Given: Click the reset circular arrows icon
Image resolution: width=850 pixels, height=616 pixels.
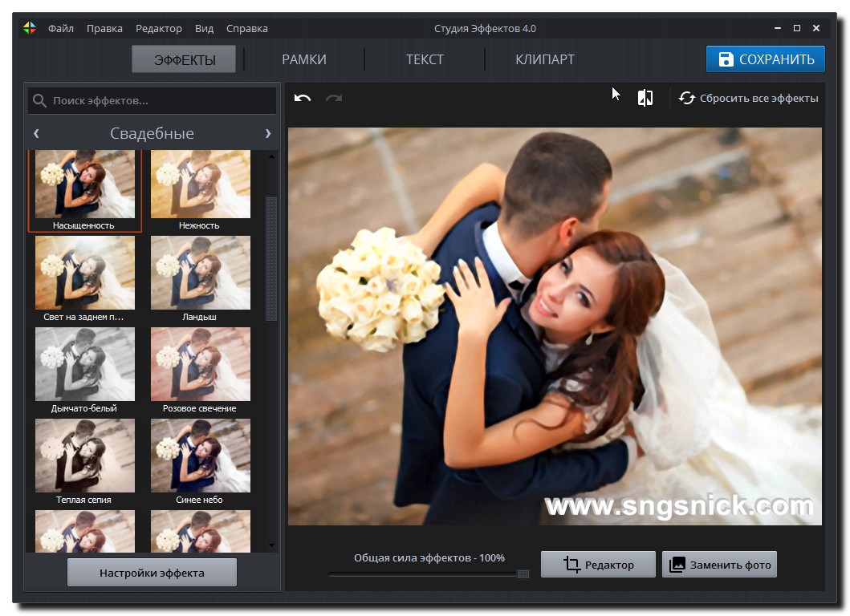Looking at the screenshot, I should click(687, 98).
